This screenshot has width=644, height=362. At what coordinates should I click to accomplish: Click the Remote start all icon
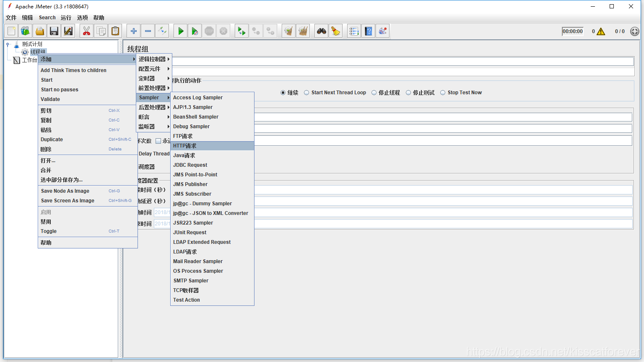[242, 31]
